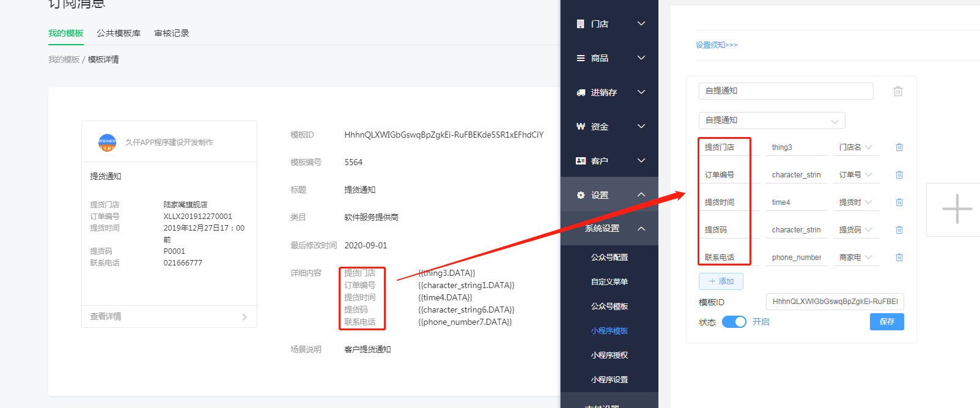Expand the 门店 sidebar menu chevron
The height and width of the screenshot is (408, 980).
pos(641,23)
